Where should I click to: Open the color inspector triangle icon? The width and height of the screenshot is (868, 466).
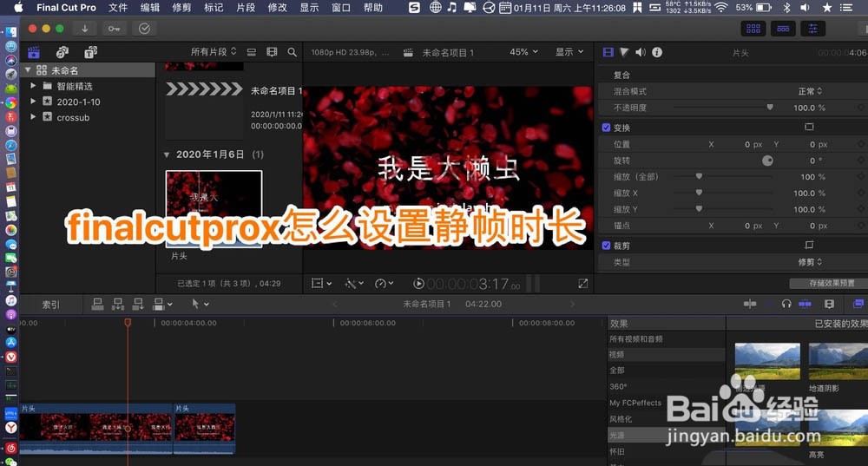[x=624, y=52]
